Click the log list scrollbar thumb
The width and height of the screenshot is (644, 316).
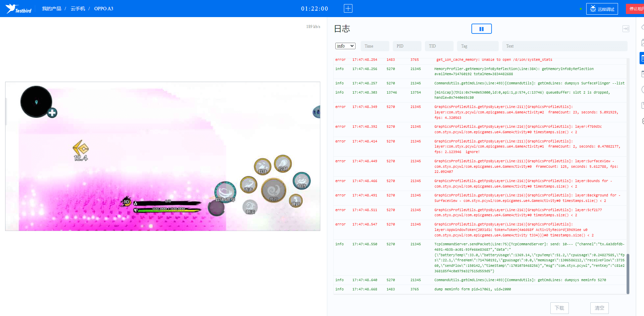pos(628,273)
